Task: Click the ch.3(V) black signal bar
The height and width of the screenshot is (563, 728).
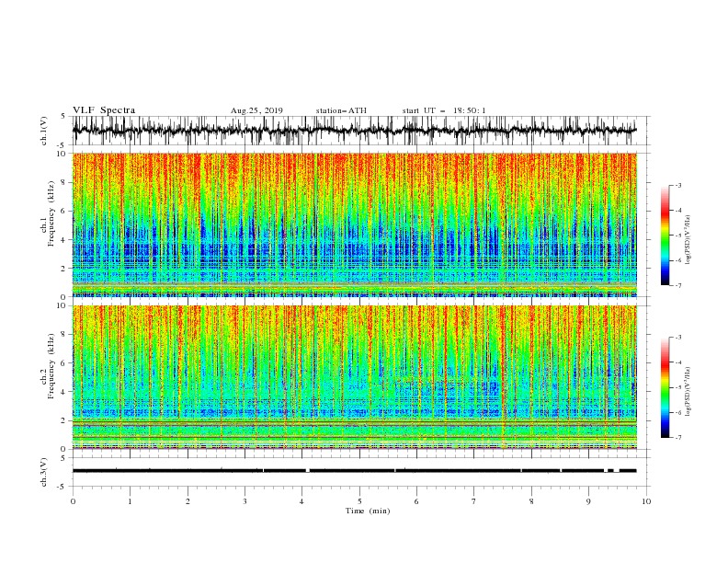Action: coord(355,471)
